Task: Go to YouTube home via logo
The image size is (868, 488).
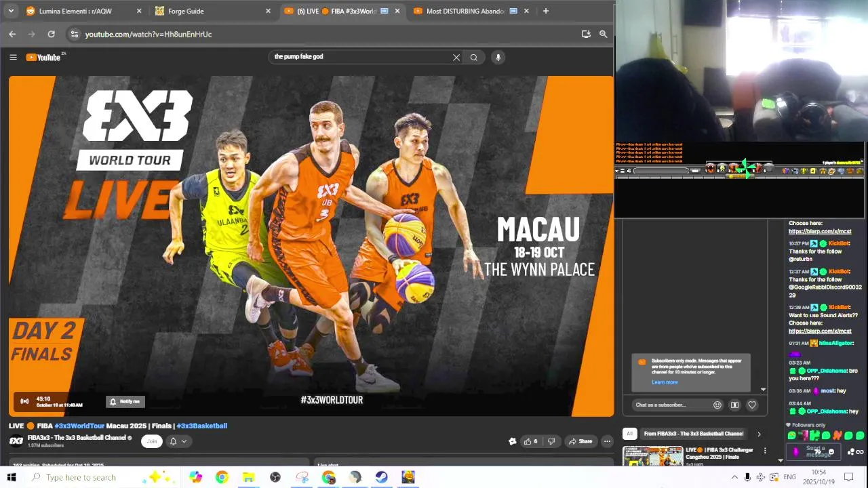Action: click(44, 57)
